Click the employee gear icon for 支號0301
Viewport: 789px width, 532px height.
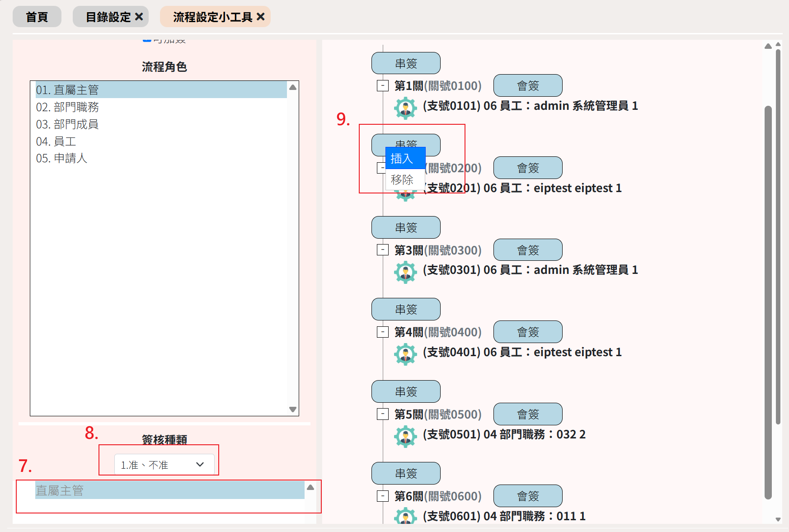[405, 272]
